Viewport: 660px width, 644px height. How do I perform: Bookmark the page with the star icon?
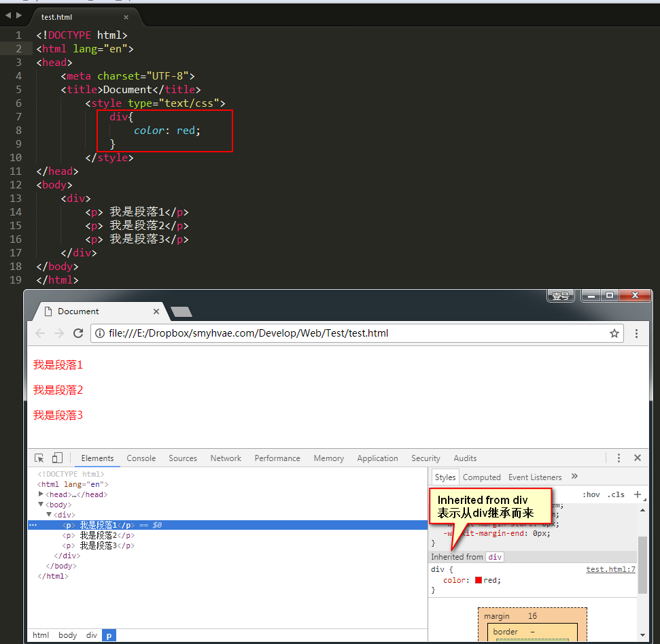(x=614, y=334)
